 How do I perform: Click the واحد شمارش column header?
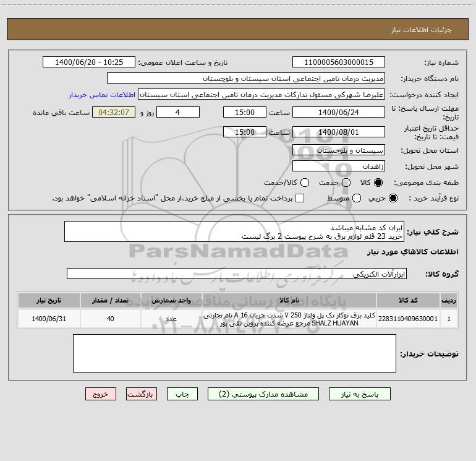[171, 300]
